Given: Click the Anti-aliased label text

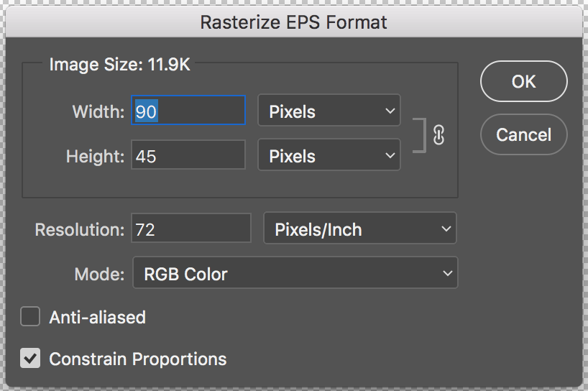Looking at the screenshot, I should [98, 318].
